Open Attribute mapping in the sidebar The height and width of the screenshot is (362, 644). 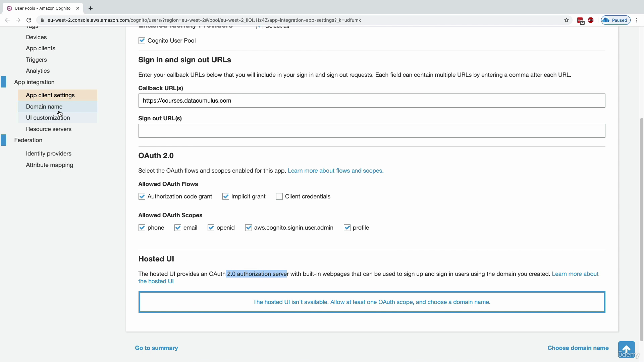(49, 165)
